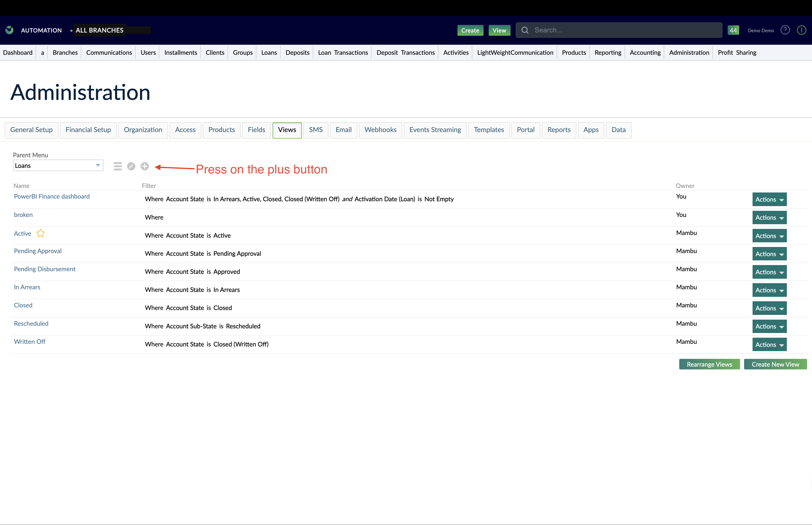The height and width of the screenshot is (525, 812).
Task: Click the notification badge showing 44
Action: coord(733,30)
